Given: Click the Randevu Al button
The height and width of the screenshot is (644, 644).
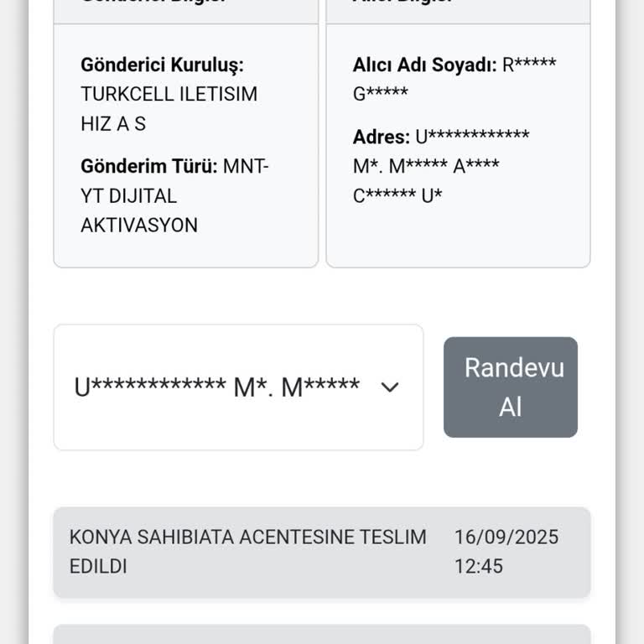Looking at the screenshot, I should coord(510,387).
